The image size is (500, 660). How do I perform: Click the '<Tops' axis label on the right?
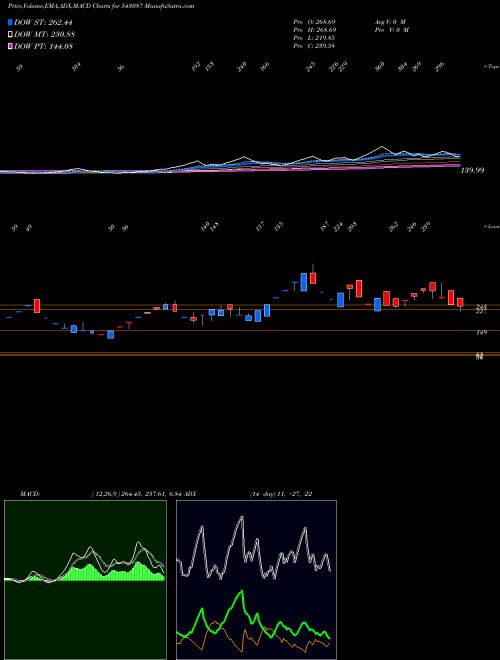click(x=491, y=67)
